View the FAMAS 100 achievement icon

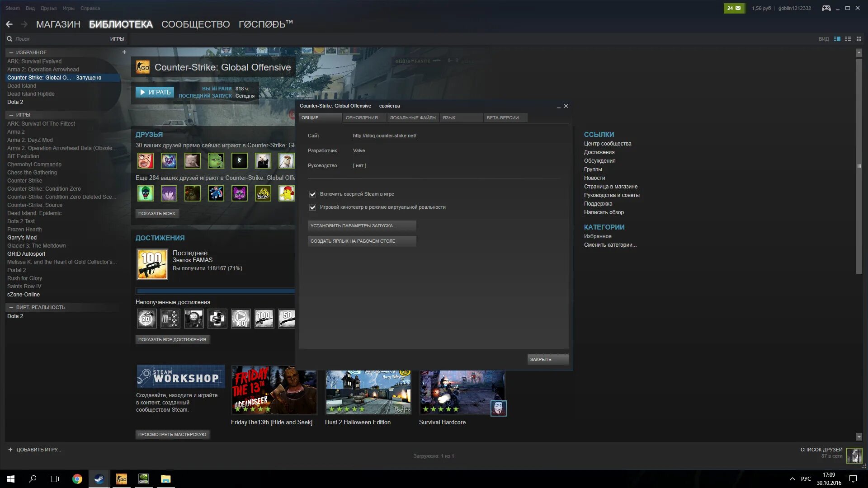coord(152,264)
